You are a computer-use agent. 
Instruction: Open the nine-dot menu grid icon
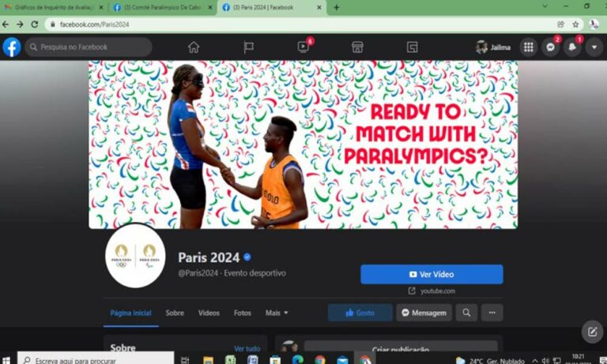tap(529, 47)
